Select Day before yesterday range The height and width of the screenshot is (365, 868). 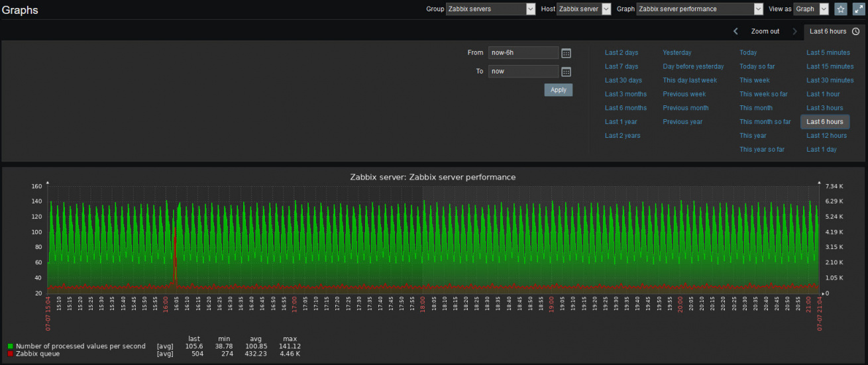pos(693,66)
